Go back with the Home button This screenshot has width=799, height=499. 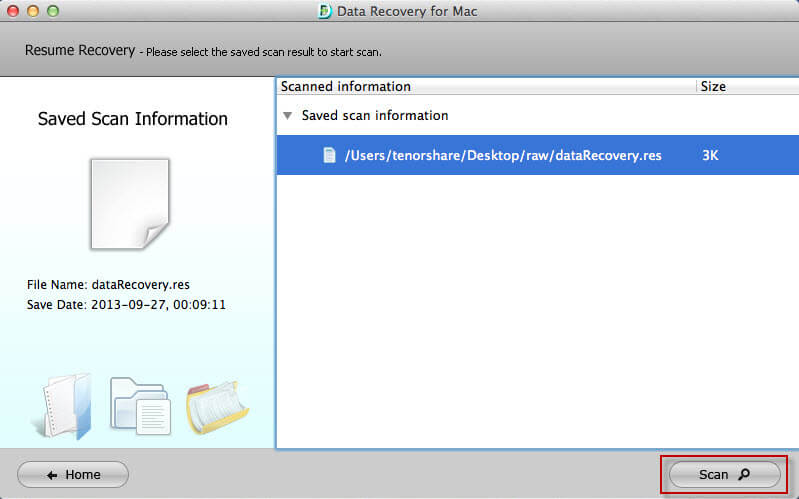[73, 475]
